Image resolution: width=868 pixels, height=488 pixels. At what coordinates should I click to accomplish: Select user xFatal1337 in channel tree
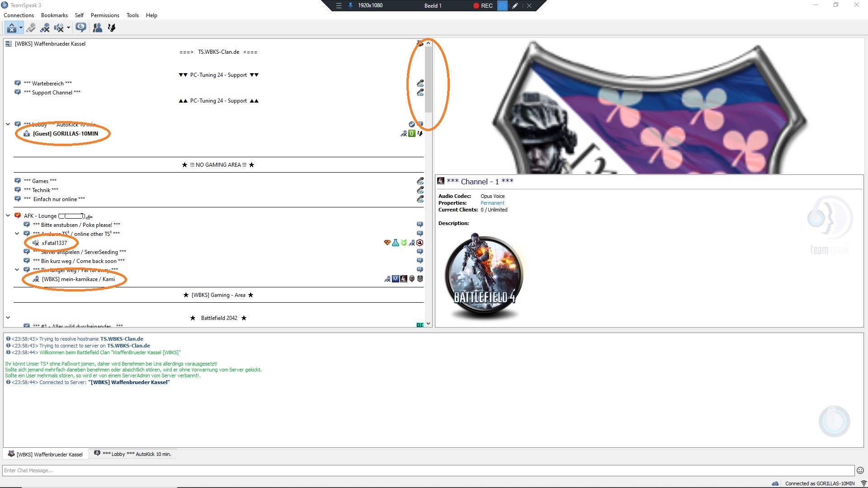coord(54,243)
